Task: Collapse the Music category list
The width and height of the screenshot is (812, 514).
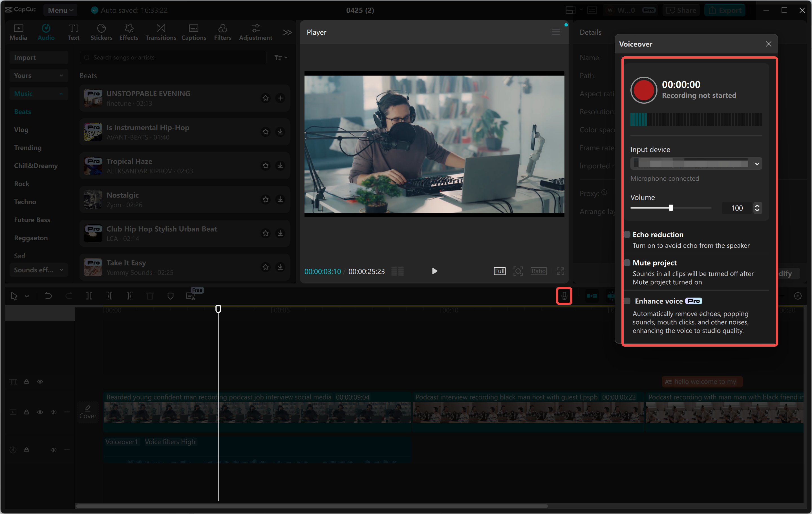Action: click(38, 93)
